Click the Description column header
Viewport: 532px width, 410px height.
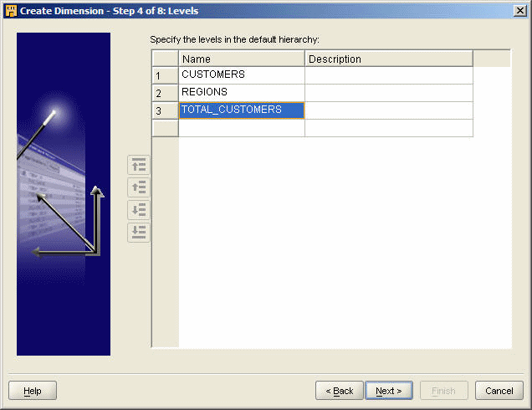tap(388, 59)
